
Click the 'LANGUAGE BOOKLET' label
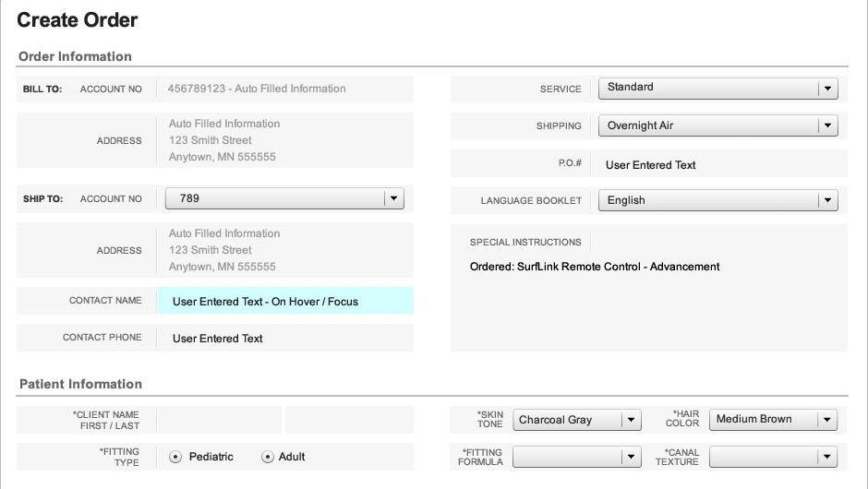(531, 201)
